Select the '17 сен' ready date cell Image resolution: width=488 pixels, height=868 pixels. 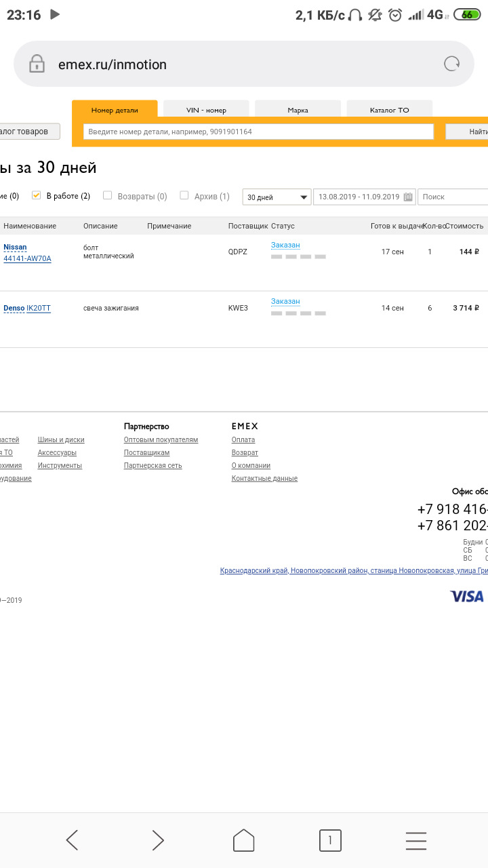pos(392,252)
